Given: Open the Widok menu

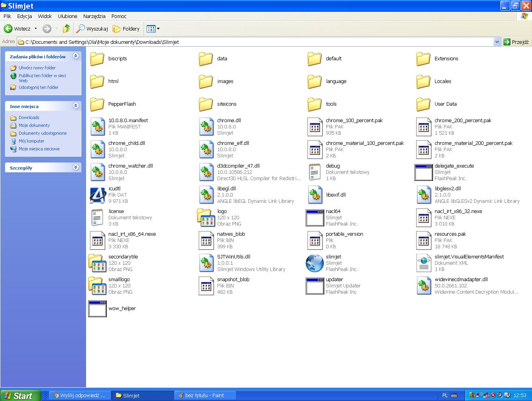Looking at the screenshot, I should point(45,16).
